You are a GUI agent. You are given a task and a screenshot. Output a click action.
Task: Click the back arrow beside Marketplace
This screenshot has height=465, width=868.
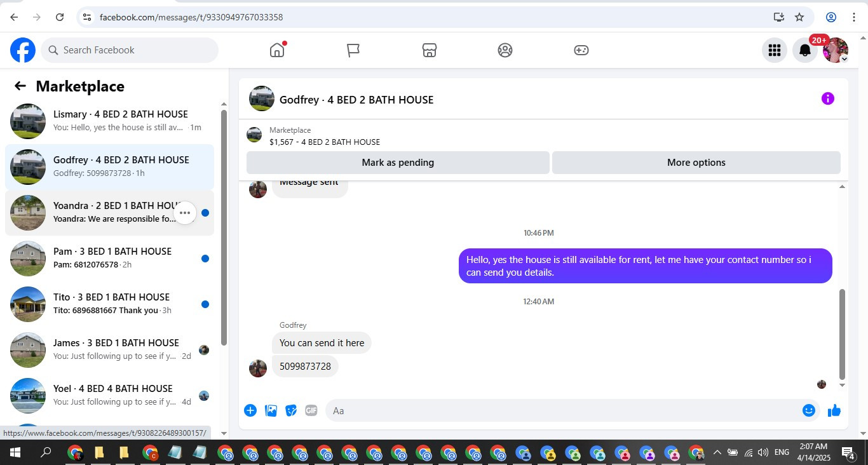click(20, 86)
